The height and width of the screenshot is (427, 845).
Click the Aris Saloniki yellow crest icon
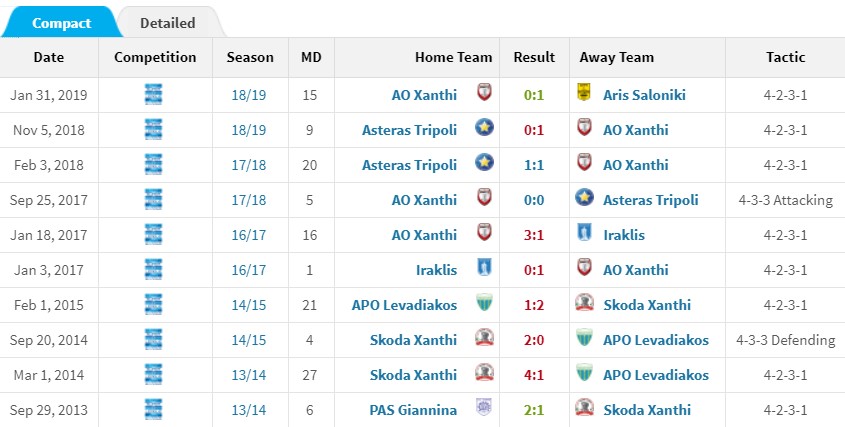[584, 92]
